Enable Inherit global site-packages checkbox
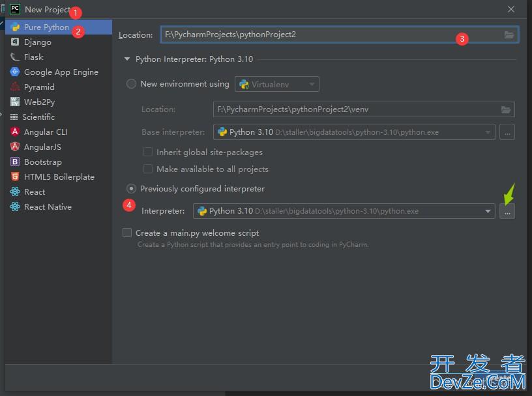Viewport: 532px width, 396px height. 148,152
